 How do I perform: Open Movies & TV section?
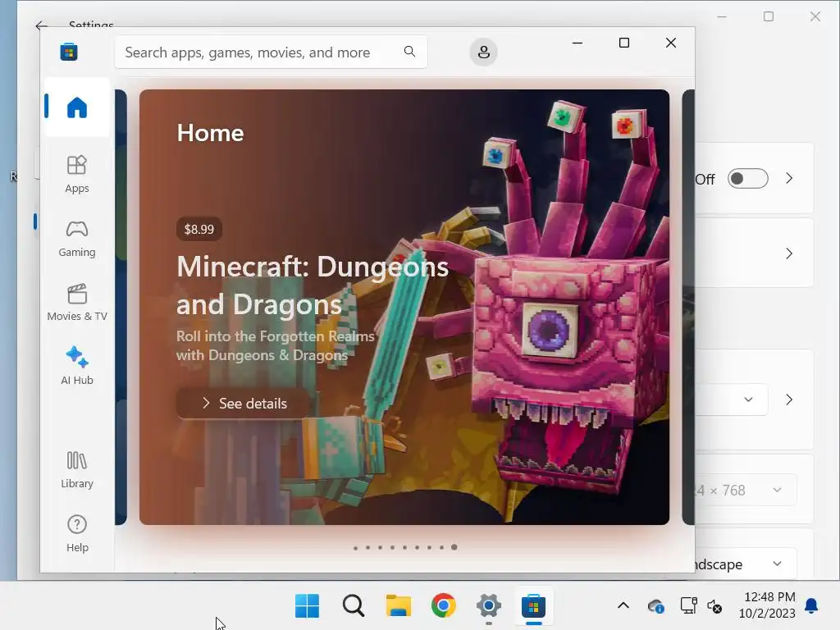click(x=76, y=302)
